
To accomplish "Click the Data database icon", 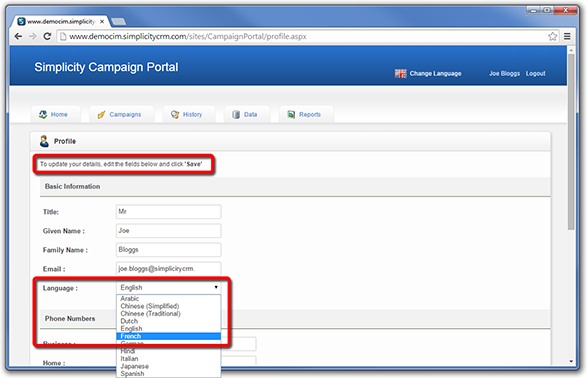I will (x=236, y=114).
